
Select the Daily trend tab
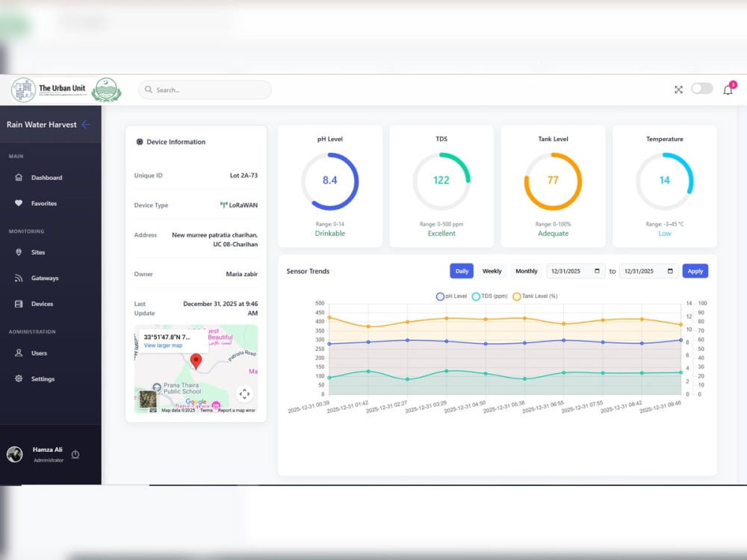pyautogui.click(x=462, y=271)
